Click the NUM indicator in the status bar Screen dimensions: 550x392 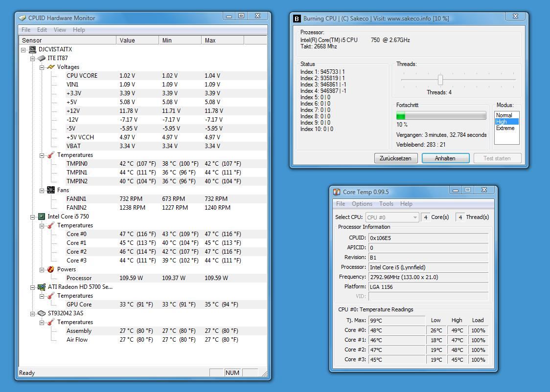pyautogui.click(x=232, y=373)
